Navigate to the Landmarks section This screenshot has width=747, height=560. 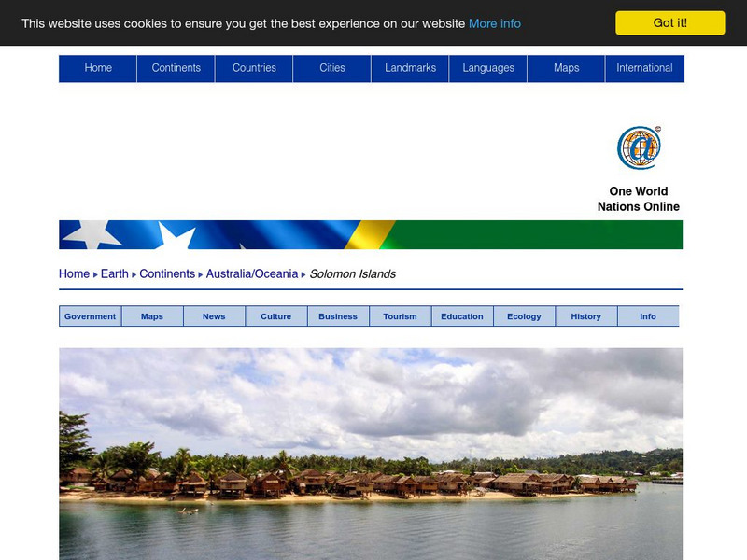[411, 67]
